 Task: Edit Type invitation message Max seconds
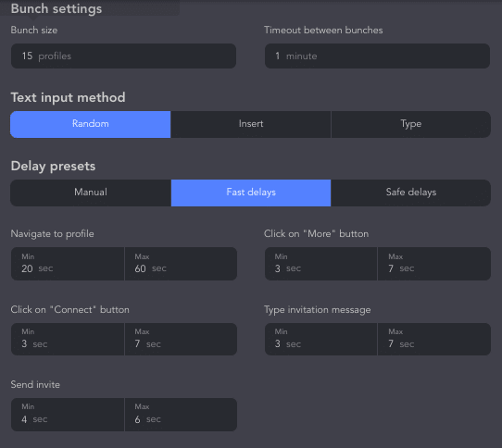(x=434, y=339)
